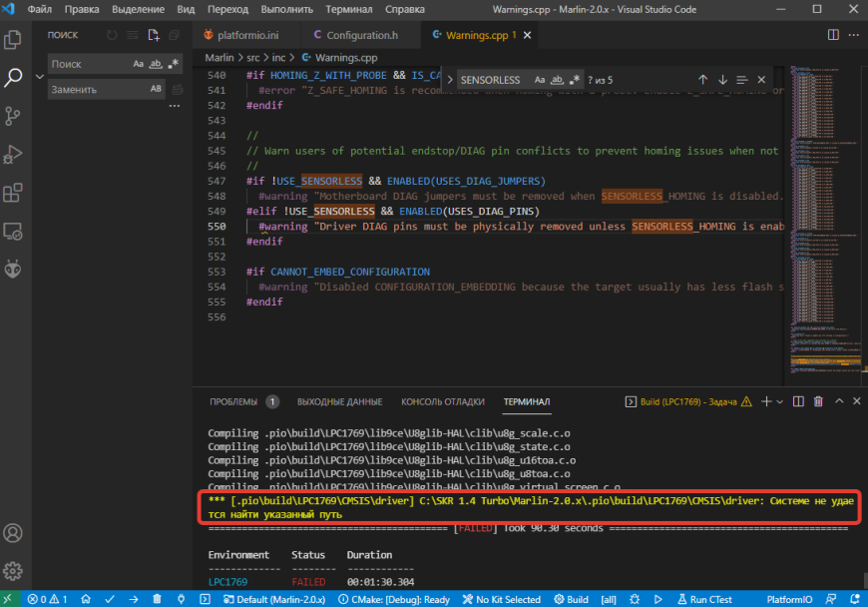This screenshot has width=868, height=607.
Task: Kill terminal with the trash icon
Action: tap(818, 401)
